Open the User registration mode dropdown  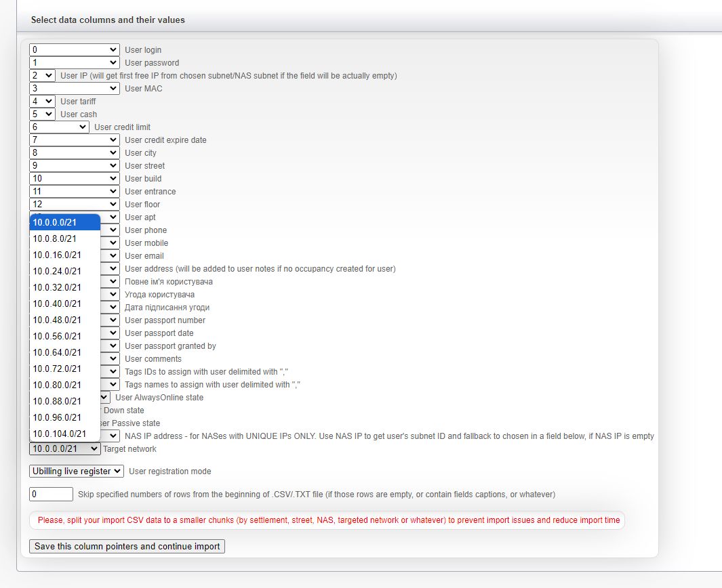tap(77, 471)
